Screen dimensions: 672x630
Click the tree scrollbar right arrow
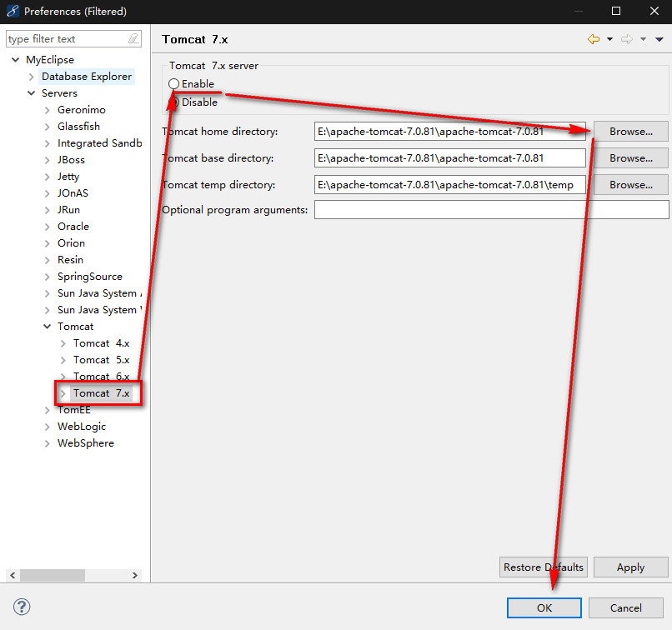135,575
